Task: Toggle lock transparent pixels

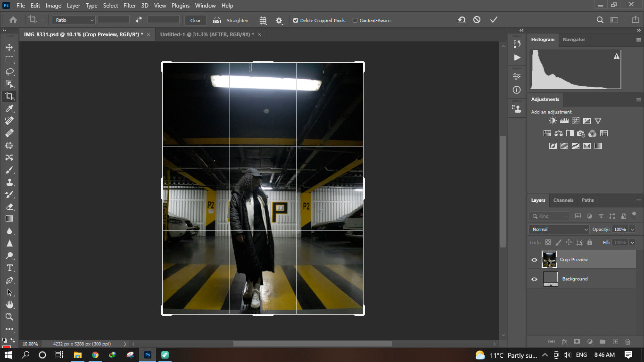Action: [x=548, y=242]
